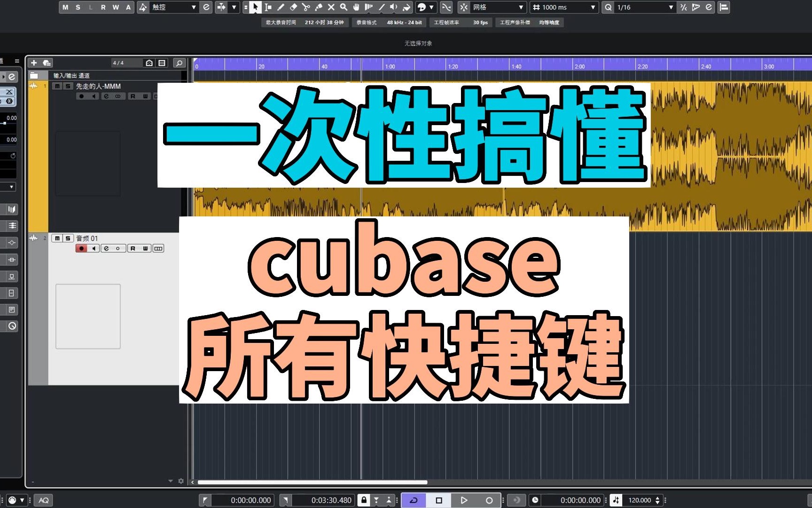
Task: Select the Glue tool
Action: pos(319,7)
